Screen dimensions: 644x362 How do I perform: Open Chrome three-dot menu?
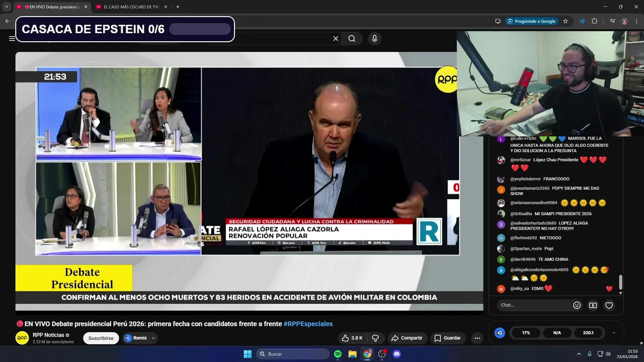(x=636, y=21)
